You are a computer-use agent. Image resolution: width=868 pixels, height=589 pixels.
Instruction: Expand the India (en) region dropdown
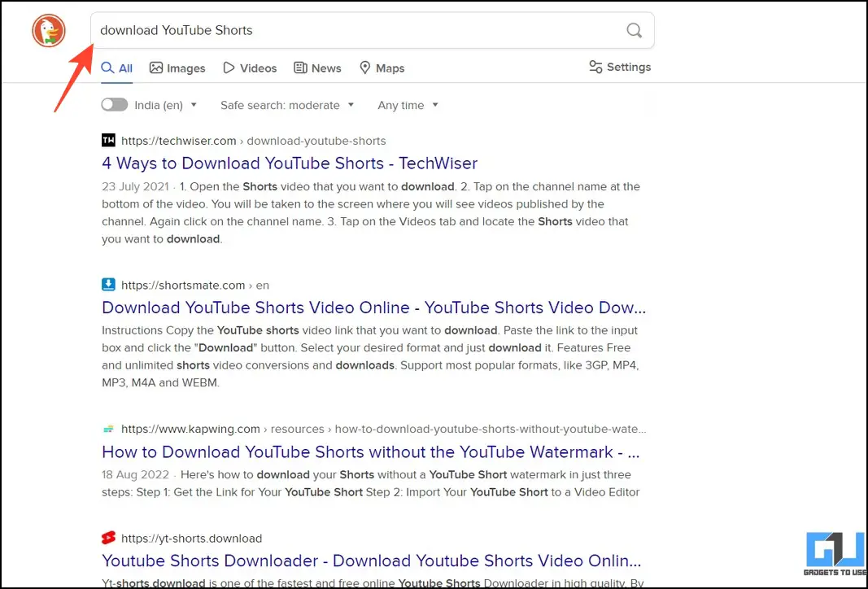coord(166,105)
